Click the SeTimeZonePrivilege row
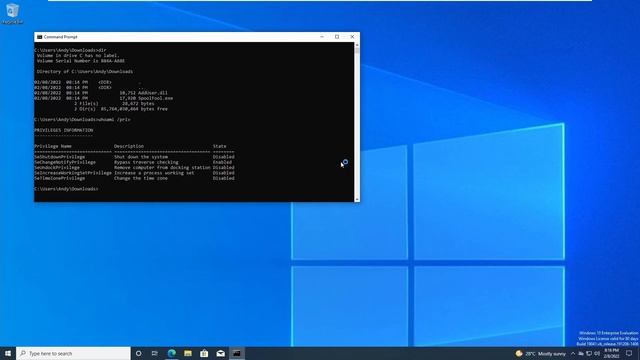The height and width of the screenshot is (360, 640). point(134,178)
